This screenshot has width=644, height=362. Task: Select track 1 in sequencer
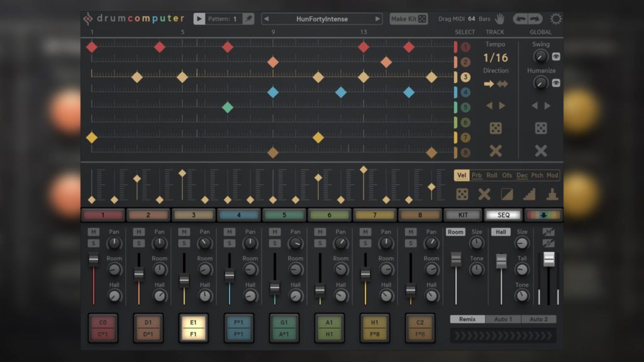[465, 47]
